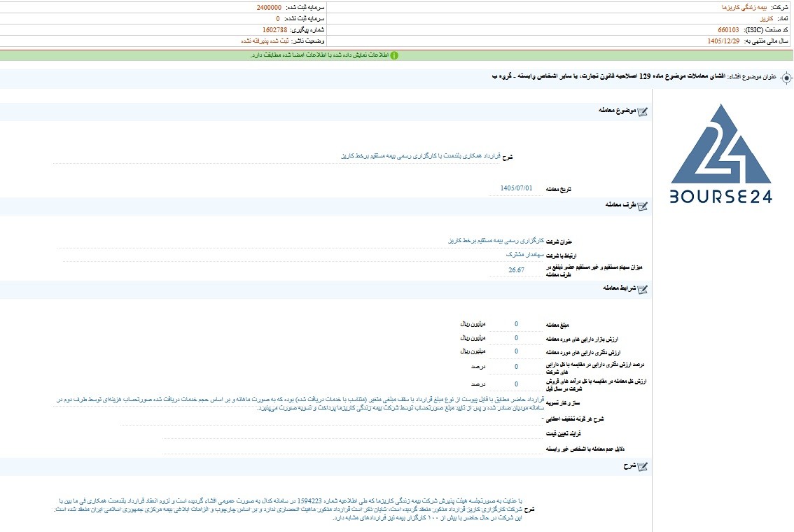Click the ارزش دفتری دارایی های مورد معامله value 0
The image size is (794, 532).
(x=516, y=351)
